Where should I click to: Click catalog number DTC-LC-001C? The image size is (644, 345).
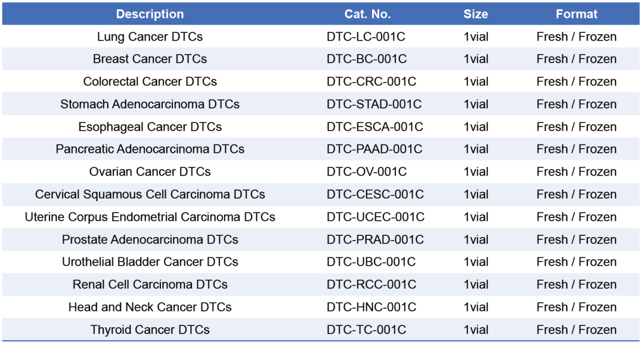click(366, 37)
